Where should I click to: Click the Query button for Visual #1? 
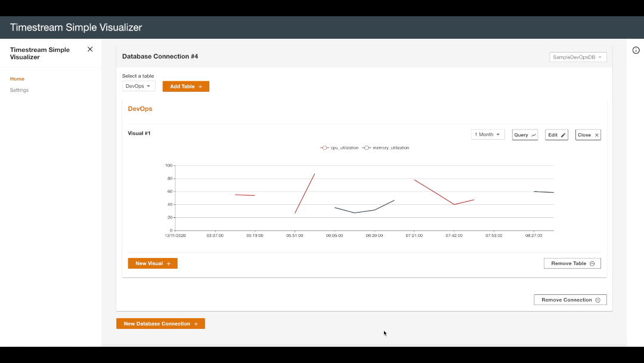click(525, 135)
